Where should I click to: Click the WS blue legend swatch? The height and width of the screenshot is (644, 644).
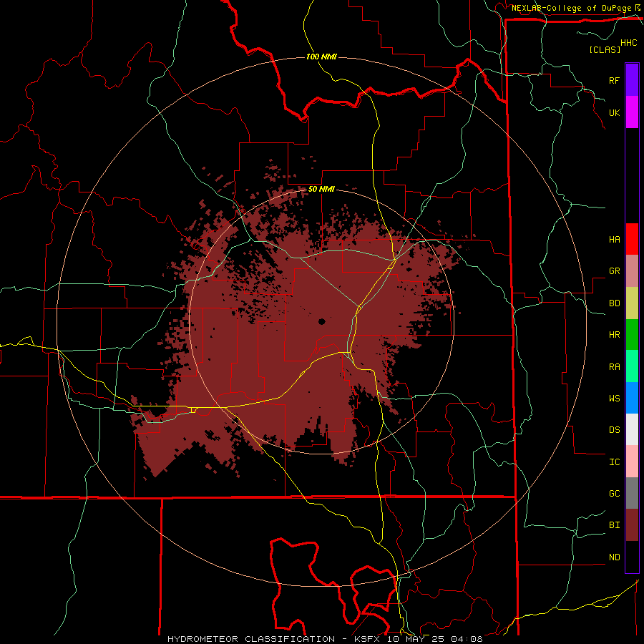pos(632,398)
